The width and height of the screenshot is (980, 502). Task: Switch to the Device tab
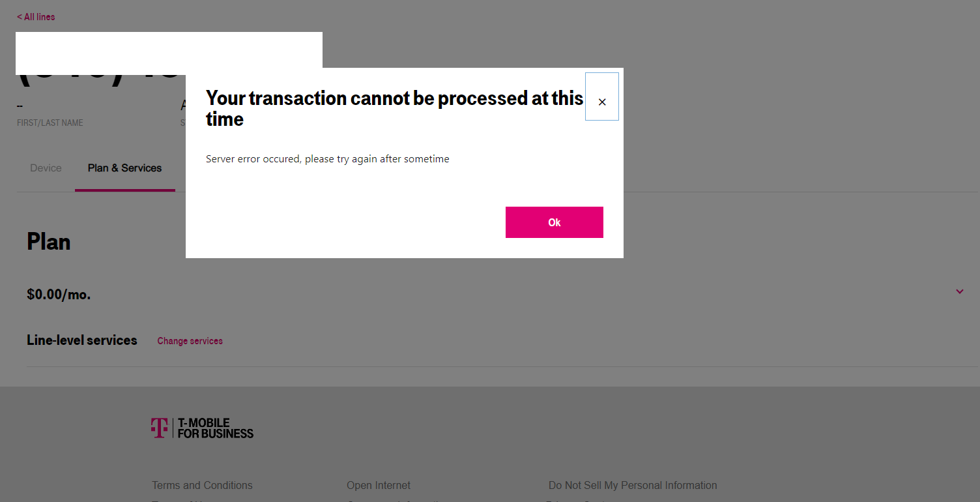point(45,168)
